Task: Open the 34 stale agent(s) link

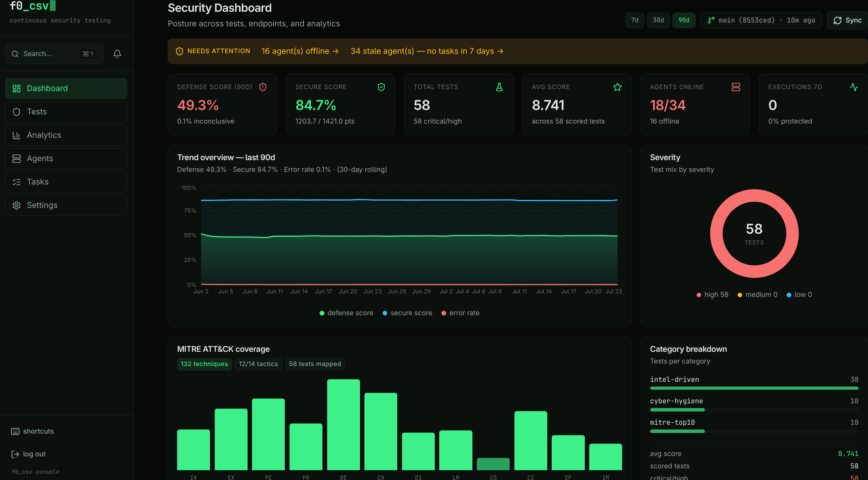Action: pyautogui.click(x=427, y=51)
